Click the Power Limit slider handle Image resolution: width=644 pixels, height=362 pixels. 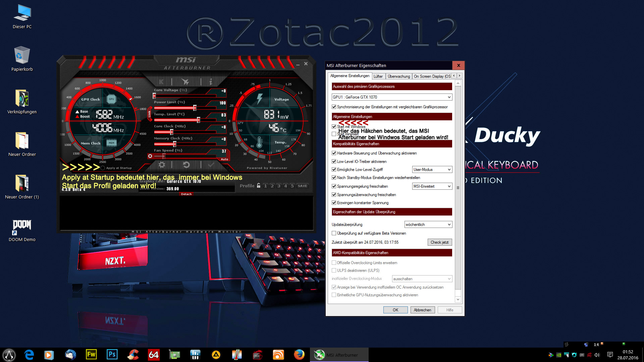click(x=195, y=108)
